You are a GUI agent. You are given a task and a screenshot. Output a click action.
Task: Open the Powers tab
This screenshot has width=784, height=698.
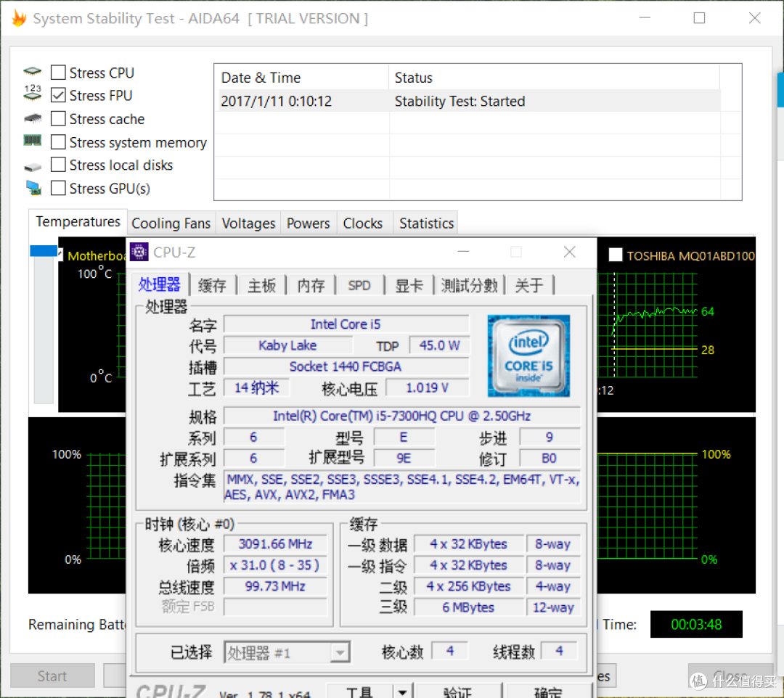[x=309, y=223]
